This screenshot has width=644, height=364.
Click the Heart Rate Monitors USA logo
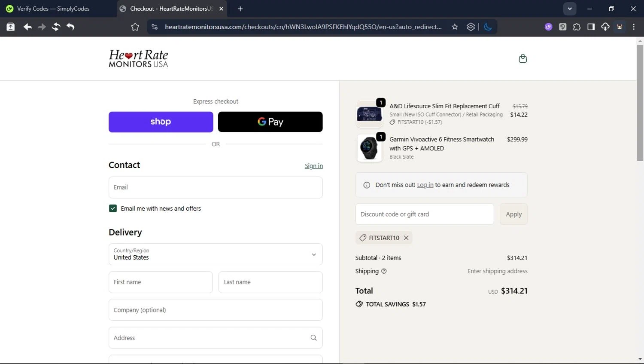click(138, 58)
